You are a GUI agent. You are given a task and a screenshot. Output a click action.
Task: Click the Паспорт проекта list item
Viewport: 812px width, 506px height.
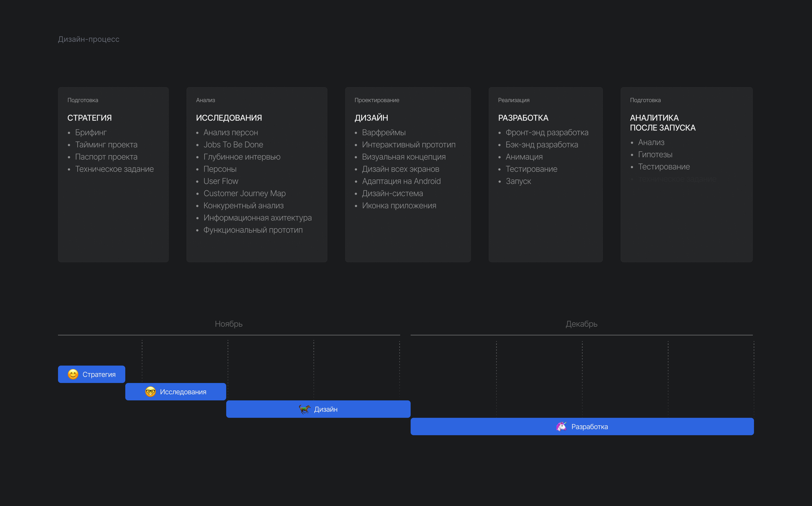point(106,157)
